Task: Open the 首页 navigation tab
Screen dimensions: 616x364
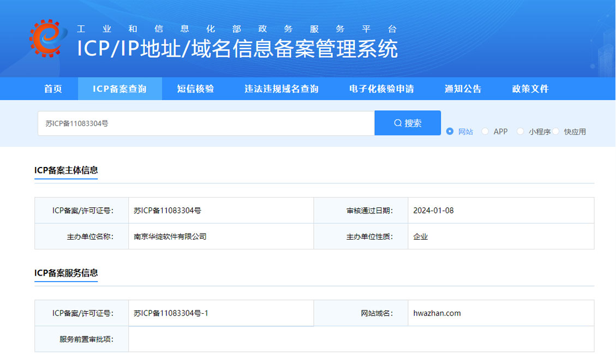Action: tap(53, 89)
